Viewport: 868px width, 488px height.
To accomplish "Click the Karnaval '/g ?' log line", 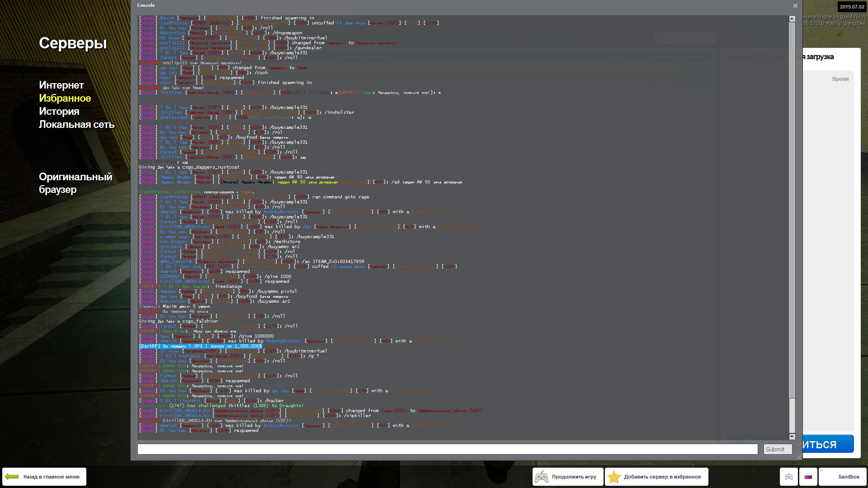I will pyautogui.click(x=229, y=356).
